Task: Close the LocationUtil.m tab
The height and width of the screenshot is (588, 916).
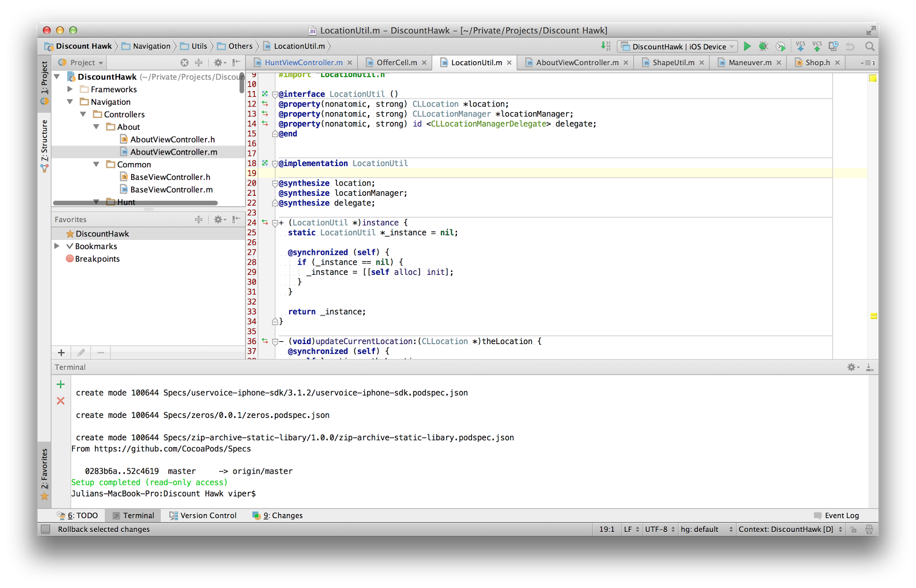Action: pyautogui.click(x=509, y=63)
